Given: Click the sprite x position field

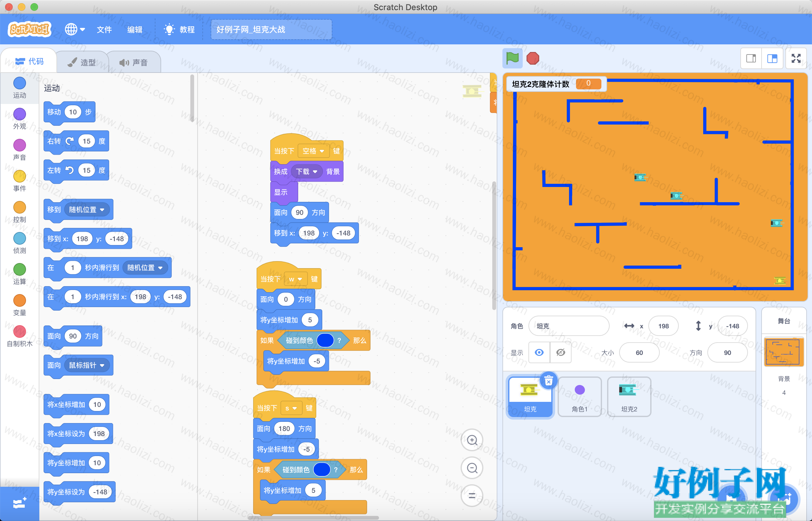Looking at the screenshot, I should (x=663, y=326).
